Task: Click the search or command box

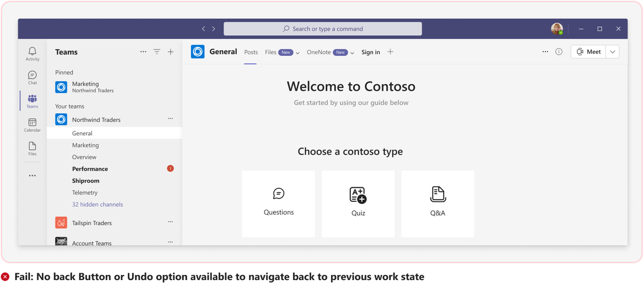Action: (323, 29)
